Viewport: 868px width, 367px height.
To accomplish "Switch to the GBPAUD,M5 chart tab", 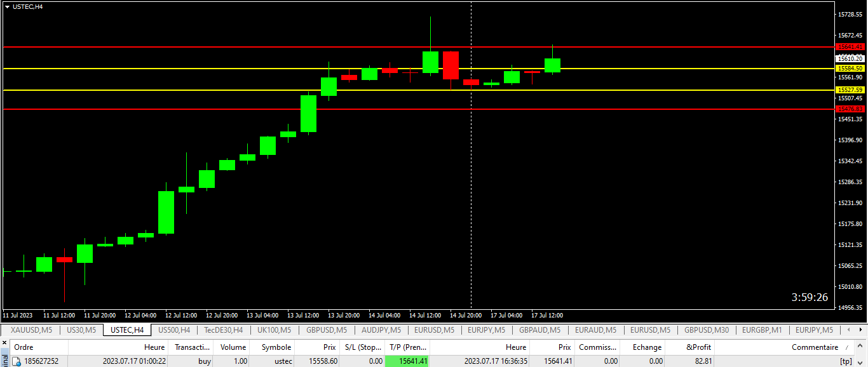I will coord(539,330).
